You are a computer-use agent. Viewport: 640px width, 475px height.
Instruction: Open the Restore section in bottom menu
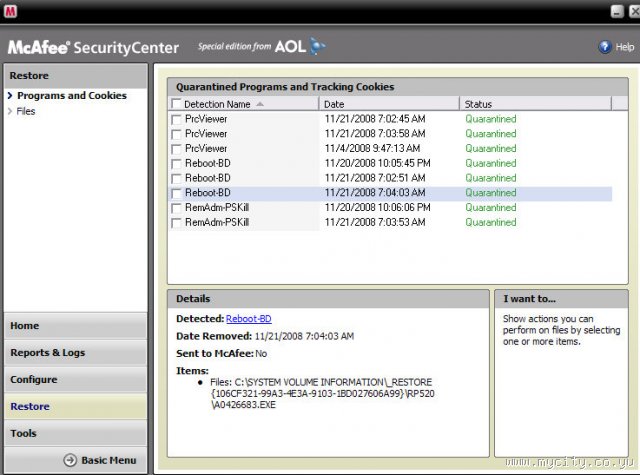(76, 406)
